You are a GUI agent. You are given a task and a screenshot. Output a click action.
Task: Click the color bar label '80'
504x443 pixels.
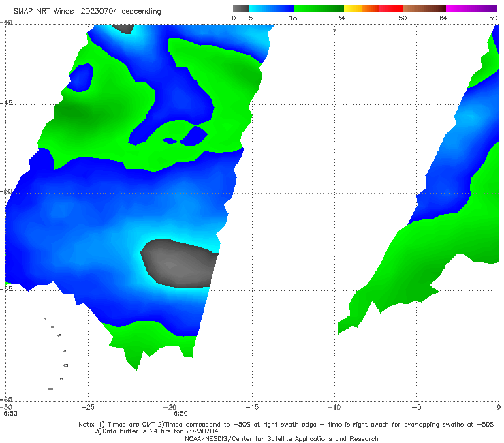tap(493, 18)
